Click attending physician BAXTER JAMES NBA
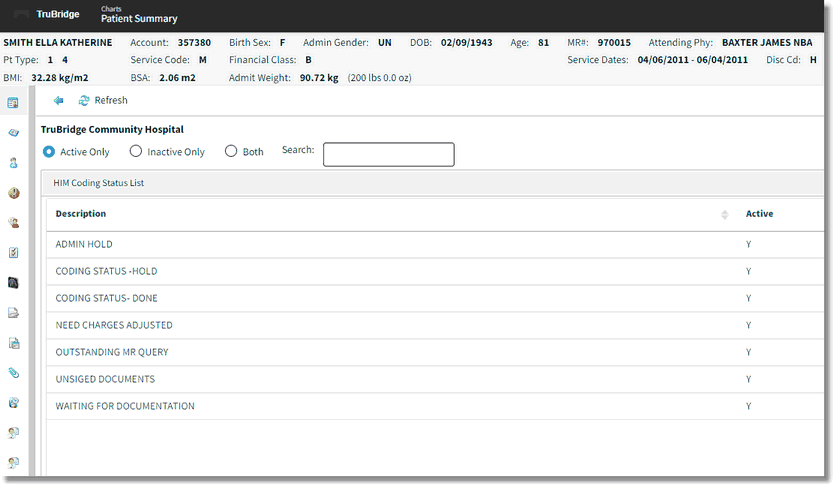 click(x=767, y=43)
